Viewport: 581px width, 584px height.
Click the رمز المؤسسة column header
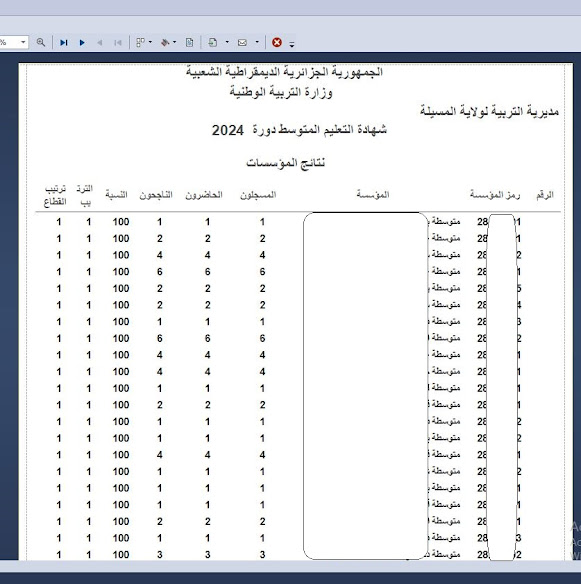[495, 194]
